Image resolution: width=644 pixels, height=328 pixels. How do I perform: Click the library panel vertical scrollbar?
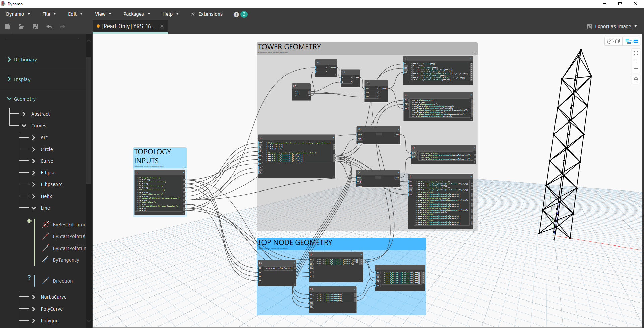point(89,120)
